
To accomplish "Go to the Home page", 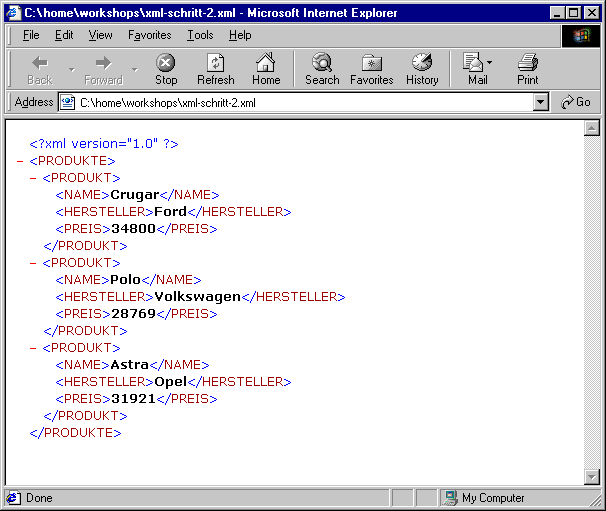I will 266,70.
